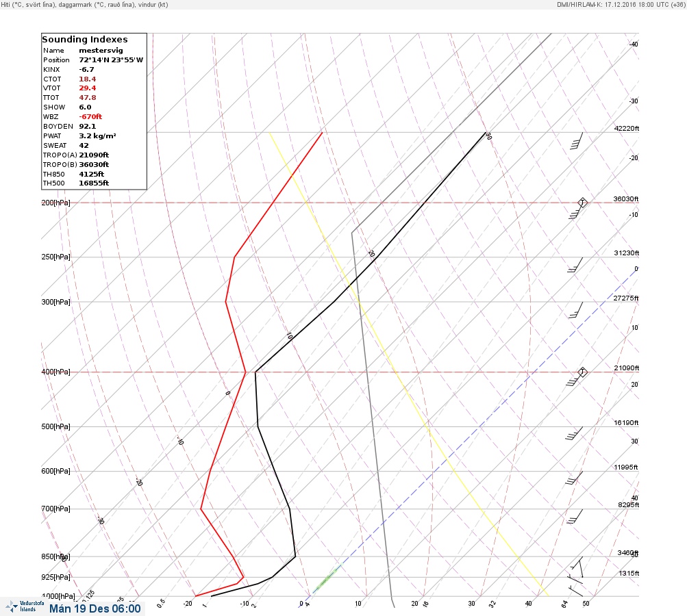The image size is (687, 616).
Task: Click the tropopause diamond marker at 200 hPa
Action: click(x=582, y=203)
